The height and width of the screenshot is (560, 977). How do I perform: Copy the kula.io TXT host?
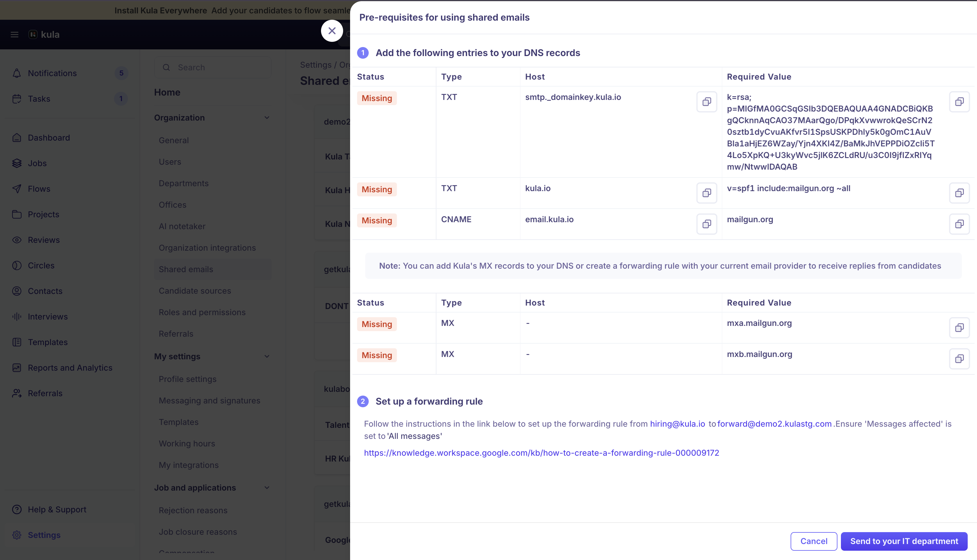tap(706, 193)
